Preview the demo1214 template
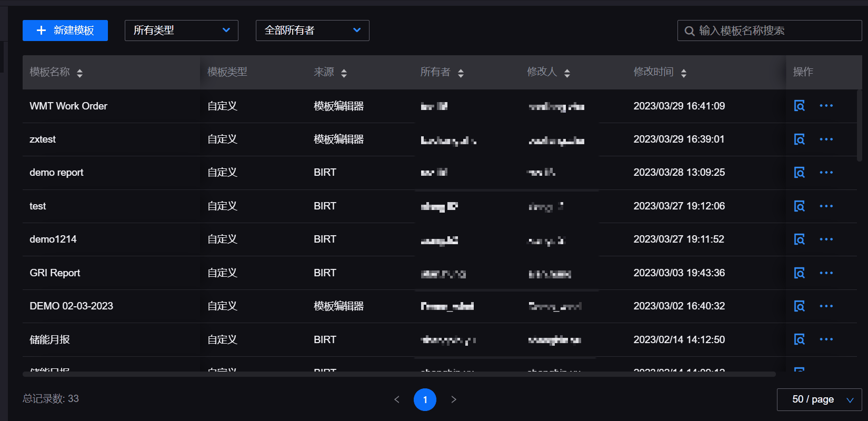The image size is (868, 421). [x=799, y=239]
